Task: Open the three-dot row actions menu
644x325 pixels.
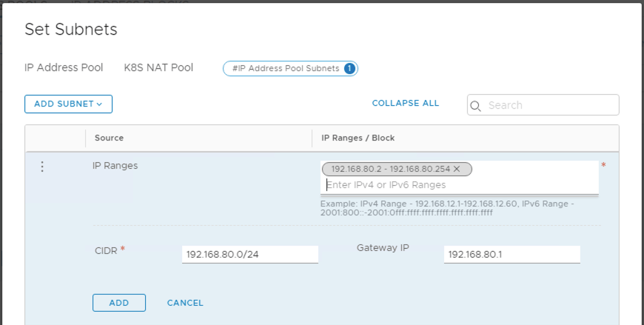Action: click(42, 167)
